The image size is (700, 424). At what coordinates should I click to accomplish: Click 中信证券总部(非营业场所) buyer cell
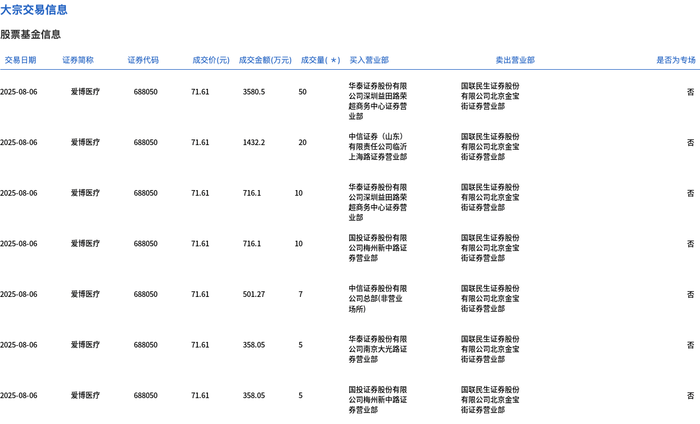[x=378, y=299]
